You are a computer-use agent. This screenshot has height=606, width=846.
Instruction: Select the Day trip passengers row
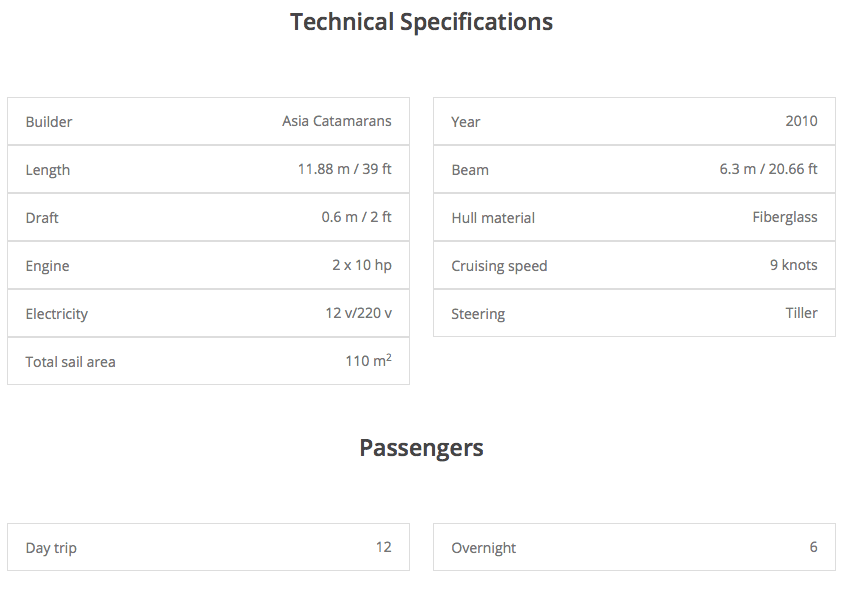208,548
